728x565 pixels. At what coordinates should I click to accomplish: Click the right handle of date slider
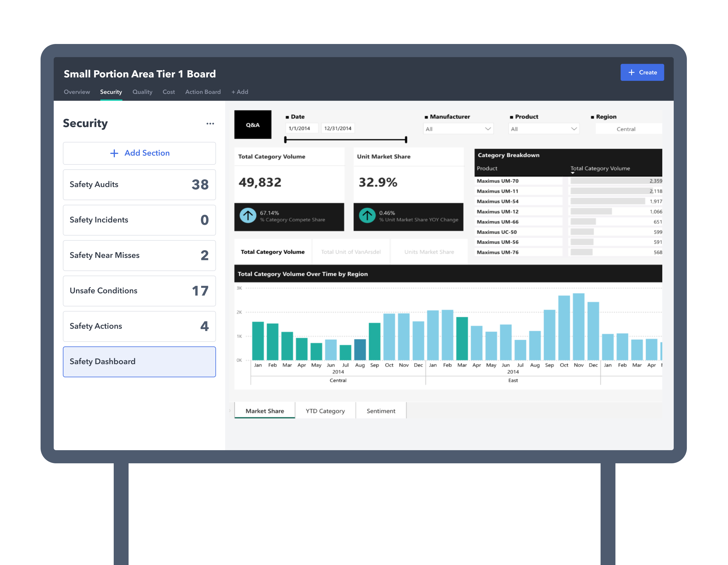(406, 140)
